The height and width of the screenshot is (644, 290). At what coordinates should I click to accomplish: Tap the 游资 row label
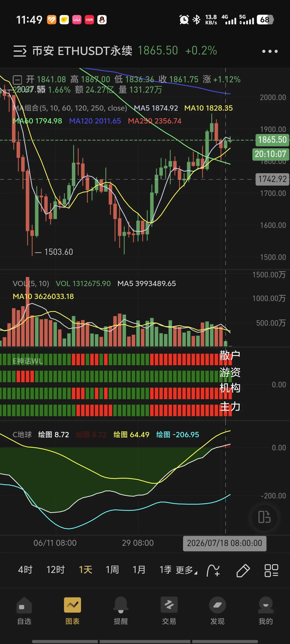coord(230,372)
